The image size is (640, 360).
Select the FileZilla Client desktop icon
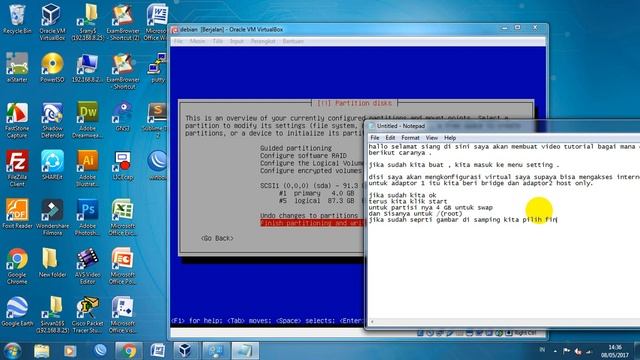(17, 168)
